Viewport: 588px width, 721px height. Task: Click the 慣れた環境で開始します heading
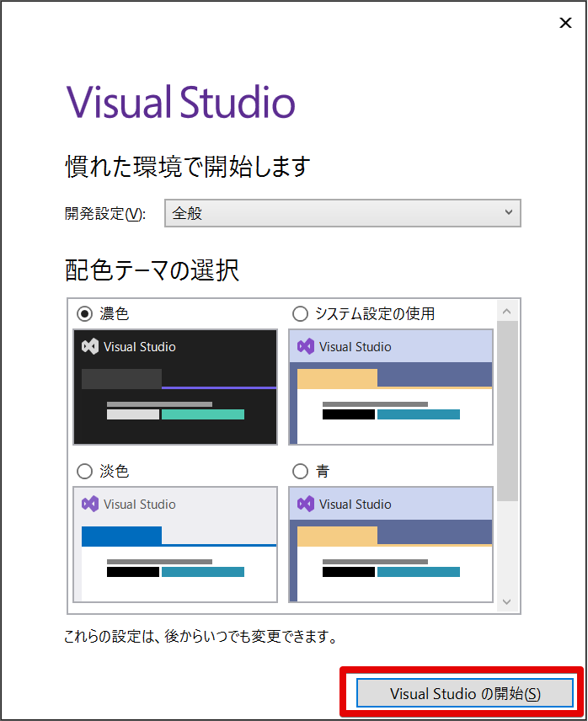[188, 167]
